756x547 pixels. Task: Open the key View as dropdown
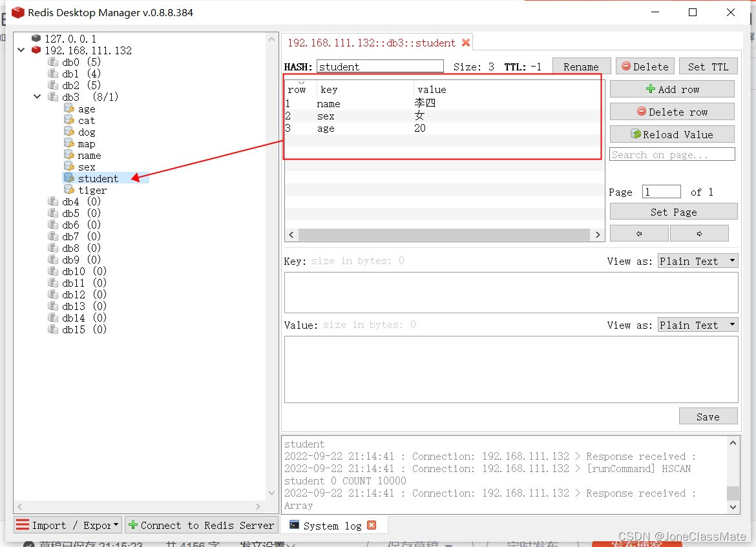698,261
